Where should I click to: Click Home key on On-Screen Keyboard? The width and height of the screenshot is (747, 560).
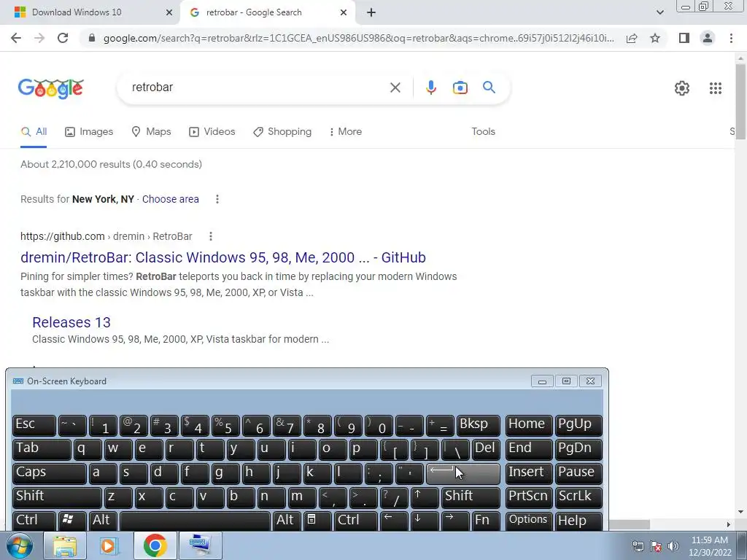click(529, 425)
